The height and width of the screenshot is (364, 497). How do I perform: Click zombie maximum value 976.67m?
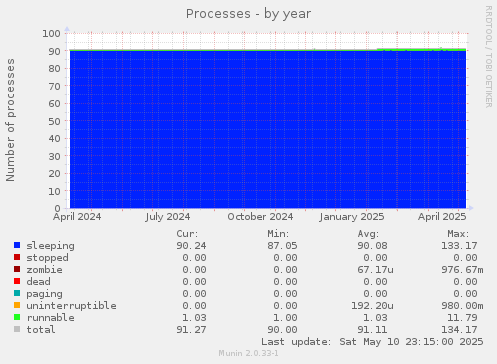click(462, 270)
